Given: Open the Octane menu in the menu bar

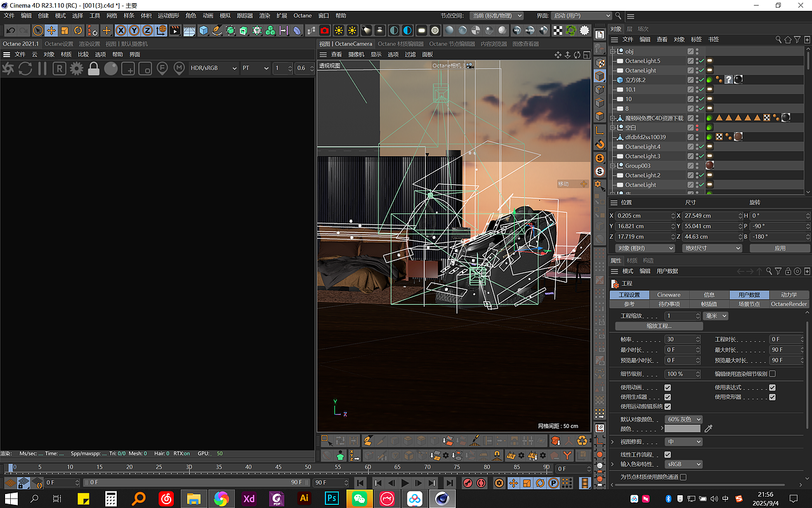Looking at the screenshot, I should pyautogui.click(x=303, y=15).
